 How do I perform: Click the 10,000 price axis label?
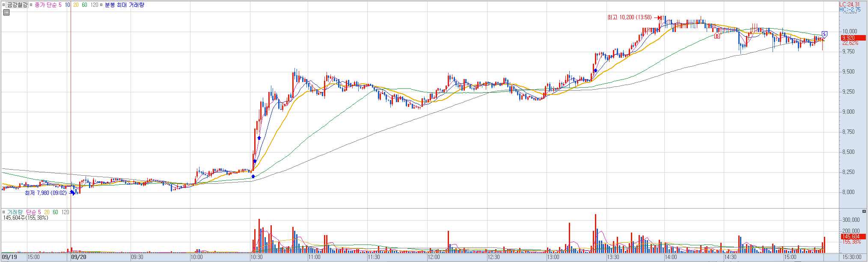[x=850, y=31]
